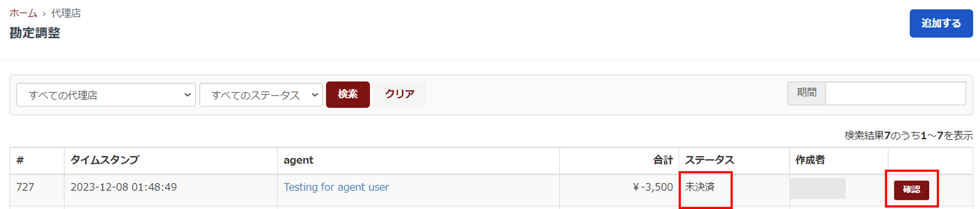The height and width of the screenshot is (209, 980).
Task: Focus the 期間 date range field
Action: 895,94
